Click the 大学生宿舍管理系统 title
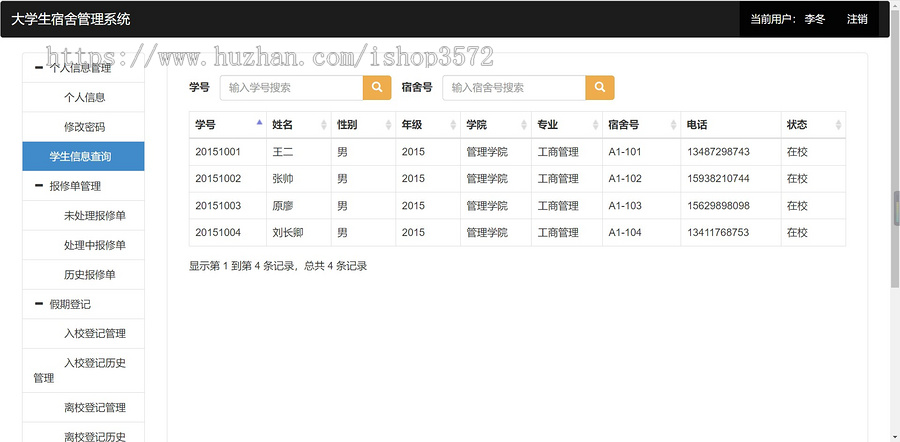900x442 pixels. pos(71,19)
